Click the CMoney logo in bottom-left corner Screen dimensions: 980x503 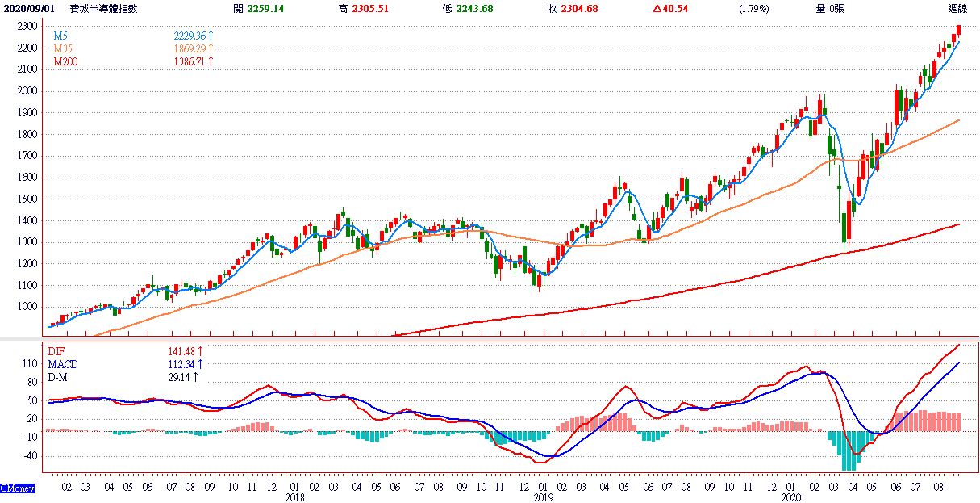[17, 488]
